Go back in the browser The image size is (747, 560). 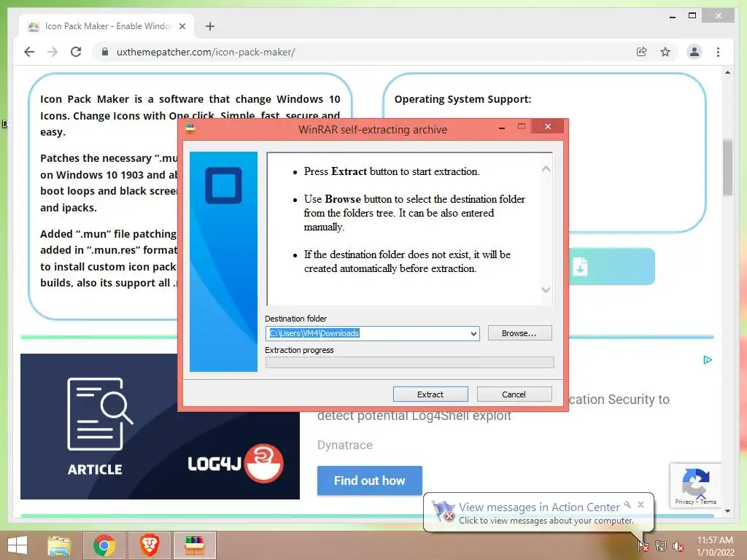click(x=29, y=52)
